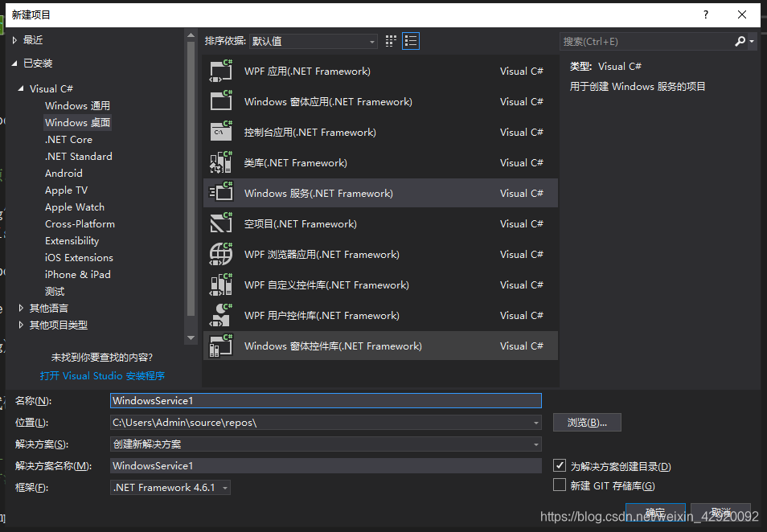Viewport: 767px width, 532px height.
Task: Select Extensibility category
Action: click(x=72, y=240)
